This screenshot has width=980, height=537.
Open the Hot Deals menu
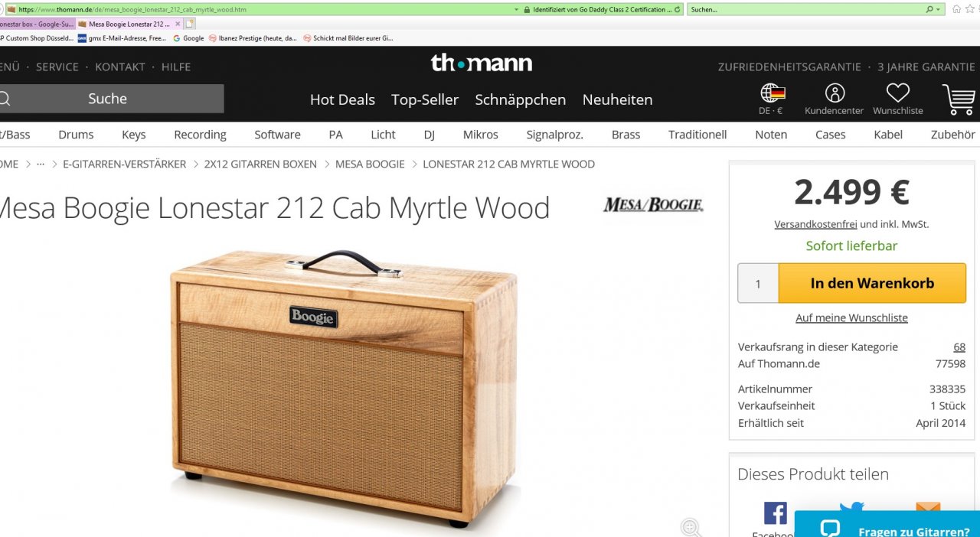pyautogui.click(x=342, y=99)
